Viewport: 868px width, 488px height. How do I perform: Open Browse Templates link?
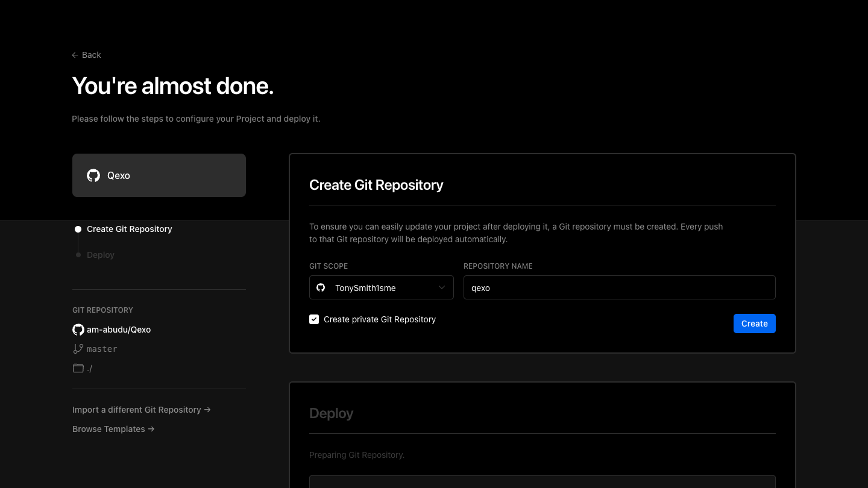[x=113, y=429]
